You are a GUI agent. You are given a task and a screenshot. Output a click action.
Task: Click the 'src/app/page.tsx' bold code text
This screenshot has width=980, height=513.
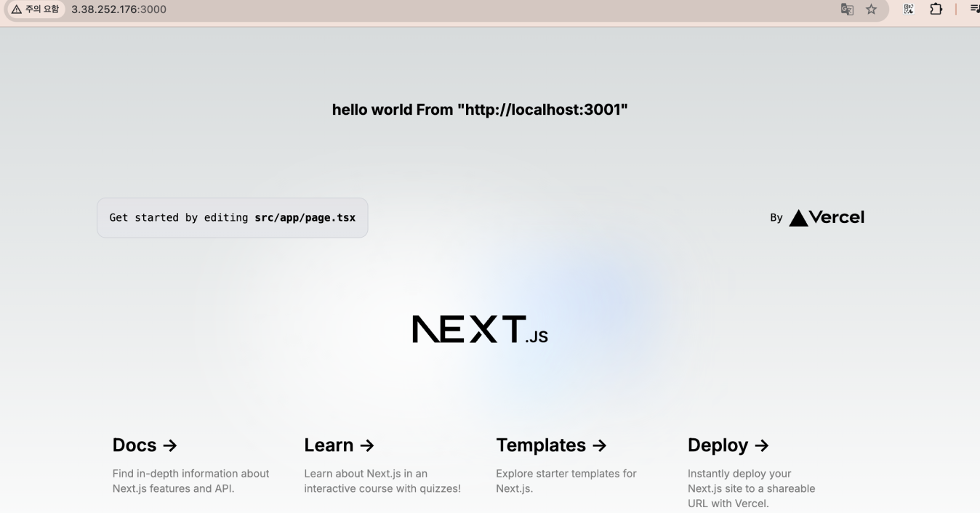(305, 217)
